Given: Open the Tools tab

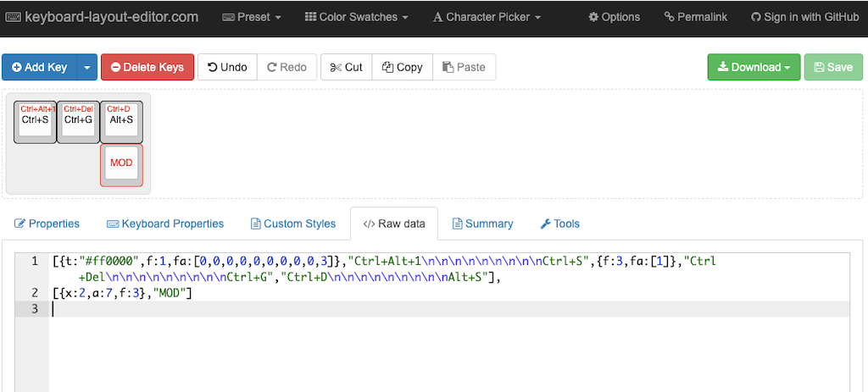Looking at the screenshot, I should (x=559, y=224).
